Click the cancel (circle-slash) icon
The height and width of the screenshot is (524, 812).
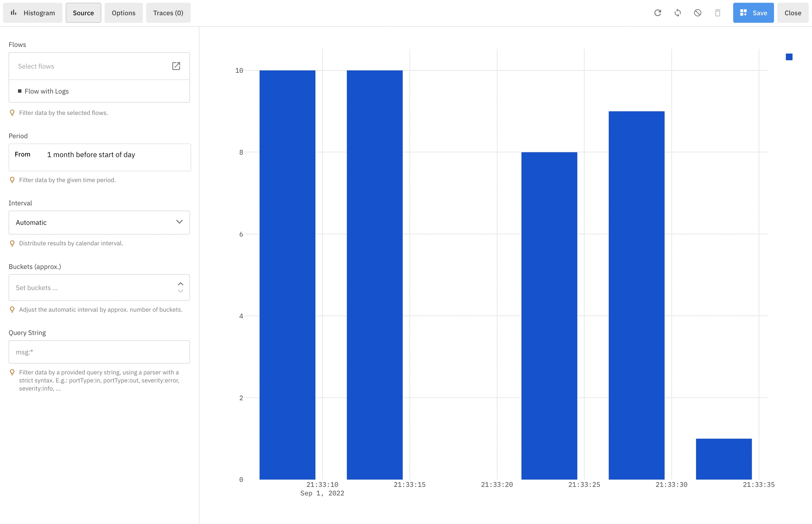pos(697,13)
